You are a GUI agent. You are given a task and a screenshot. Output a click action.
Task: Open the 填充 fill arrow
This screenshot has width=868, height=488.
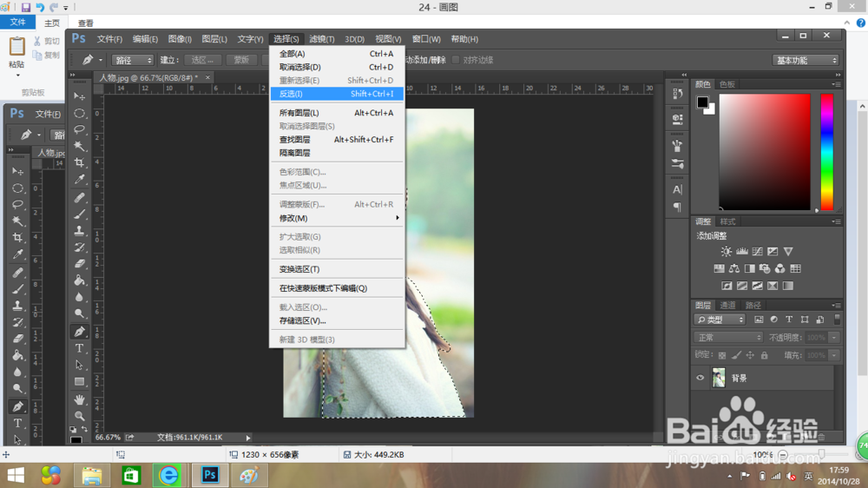click(x=834, y=355)
